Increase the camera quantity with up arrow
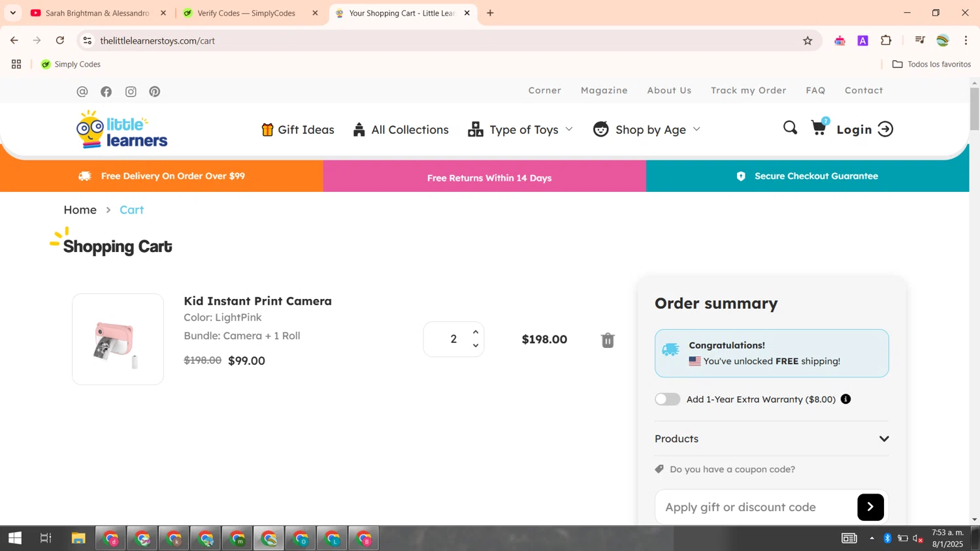This screenshot has width=980, height=551. pyautogui.click(x=476, y=332)
